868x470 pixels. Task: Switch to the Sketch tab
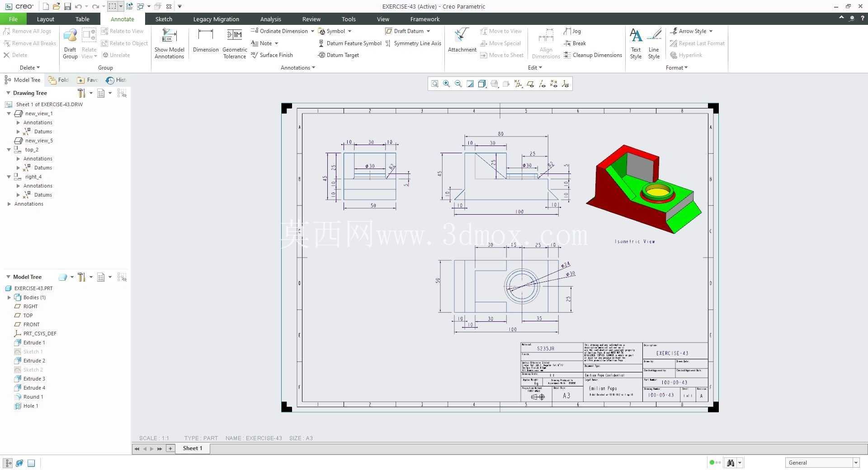click(x=164, y=19)
